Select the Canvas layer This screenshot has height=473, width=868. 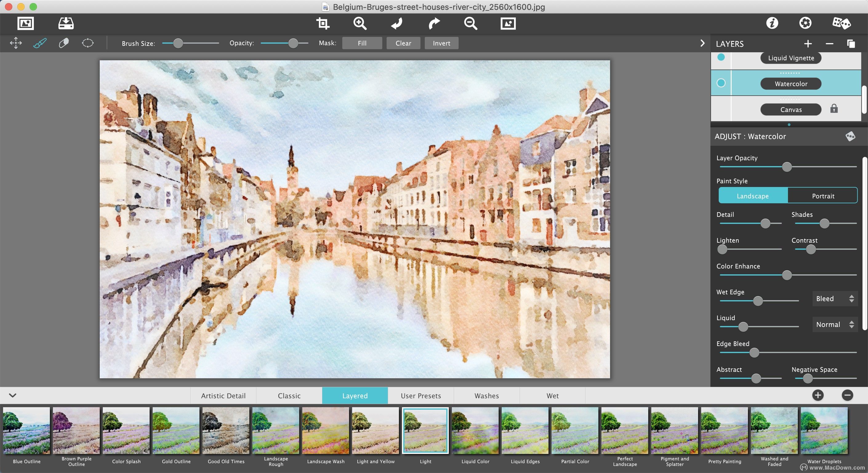tap(790, 109)
